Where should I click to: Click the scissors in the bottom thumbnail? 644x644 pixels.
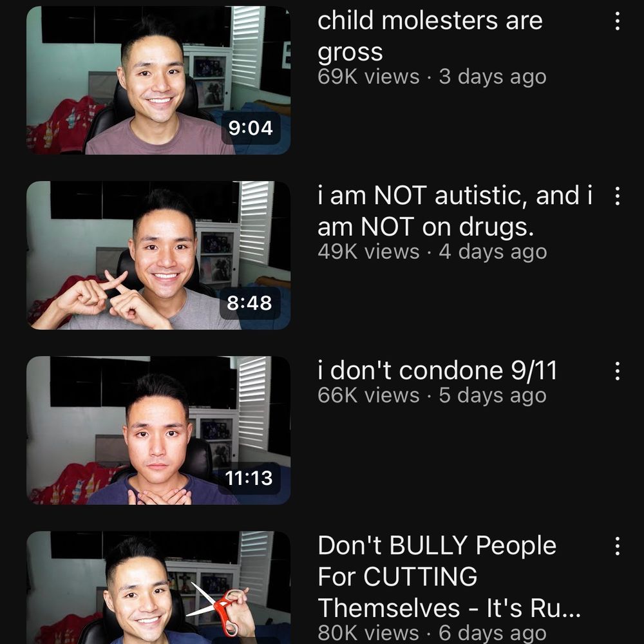(x=217, y=609)
